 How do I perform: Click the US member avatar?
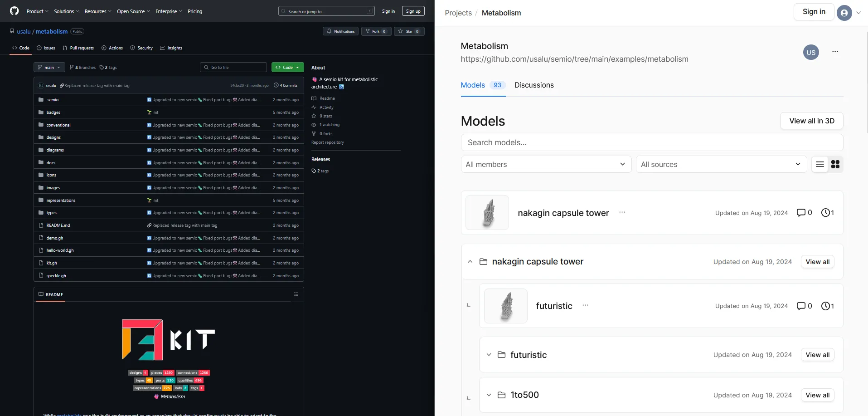(811, 52)
